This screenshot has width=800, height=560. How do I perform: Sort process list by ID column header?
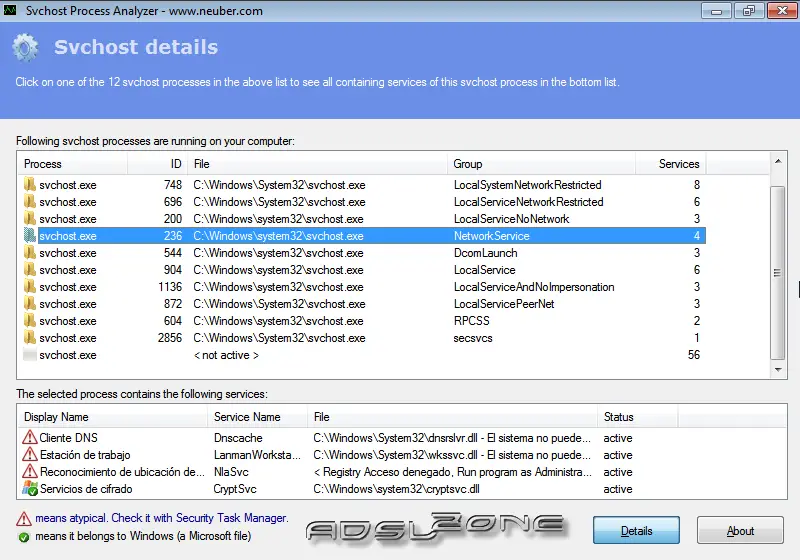click(157, 164)
